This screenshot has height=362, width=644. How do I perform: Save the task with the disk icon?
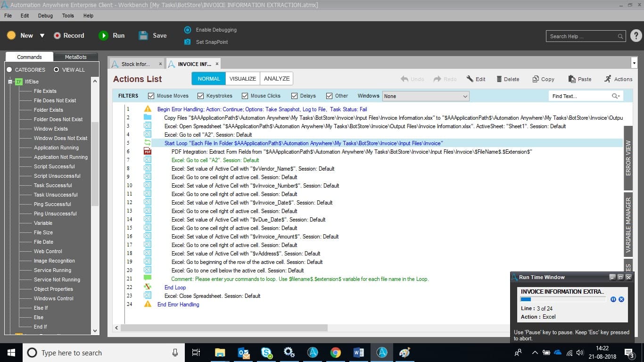point(143,35)
